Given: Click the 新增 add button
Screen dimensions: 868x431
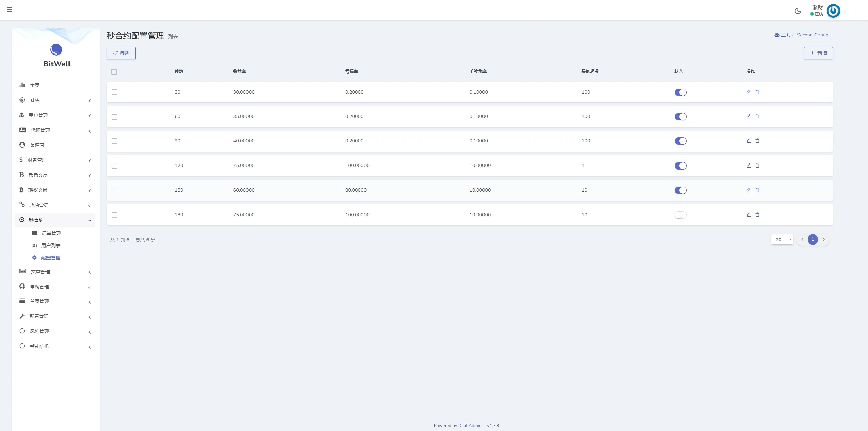Looking at the screenshot, I should 818,53.
